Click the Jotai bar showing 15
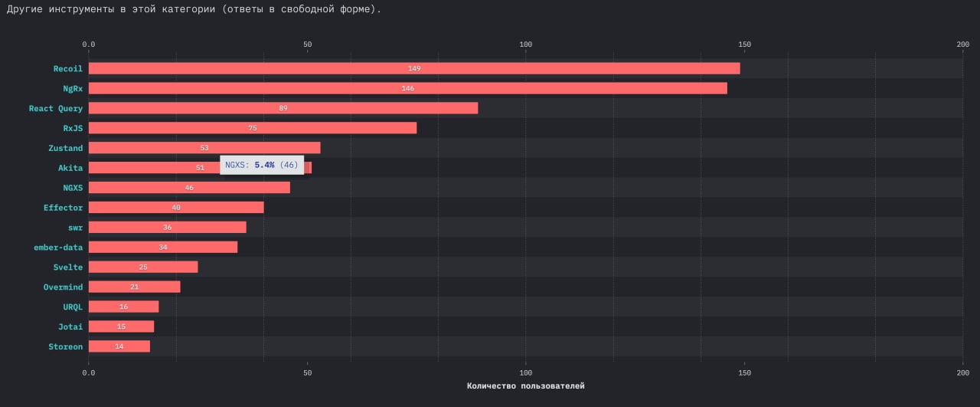Image resolution: width=980 pixels, height=407 pixels. [122, 327]
